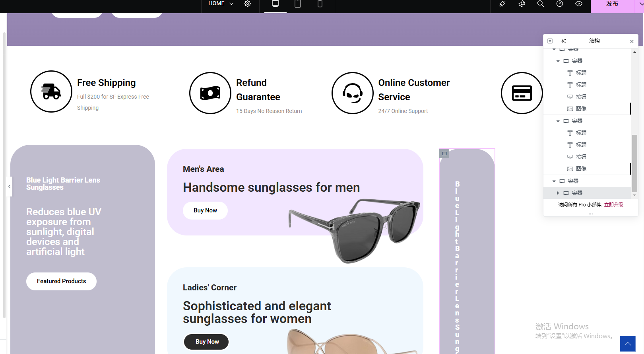Switch to tablet responsive view

(298, 4)
